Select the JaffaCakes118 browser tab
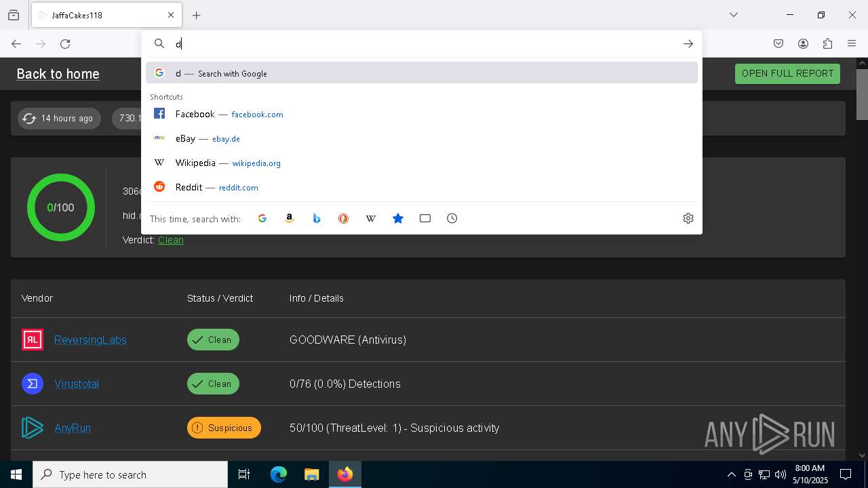 coord(106,15)
